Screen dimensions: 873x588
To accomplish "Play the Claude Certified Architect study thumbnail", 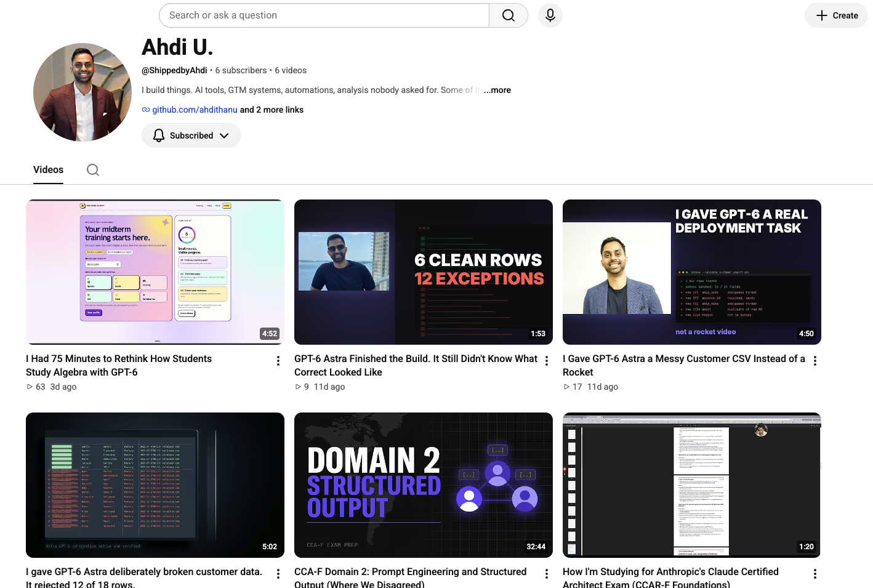I will pos(692,485).
